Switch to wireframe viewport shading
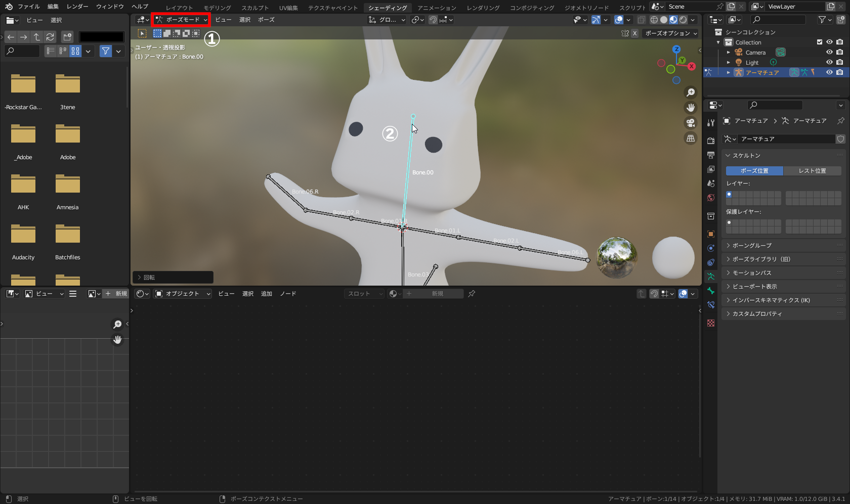Screen dimensions: 850x504 (x=654, y=20)
